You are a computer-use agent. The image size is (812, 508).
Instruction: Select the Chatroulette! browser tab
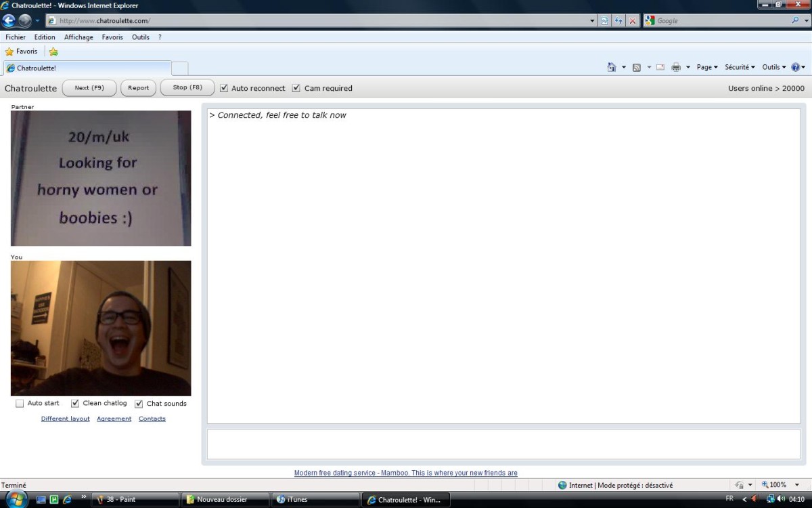[x=87, y=68]
